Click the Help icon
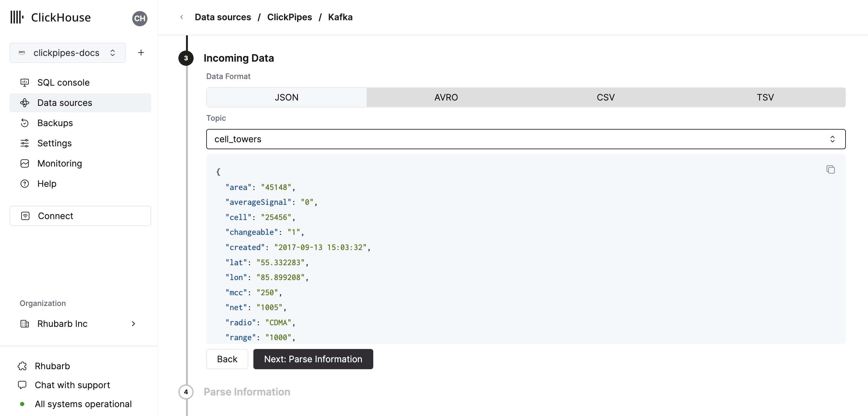Viewport: 868px width, 416px height. (25, 183)
